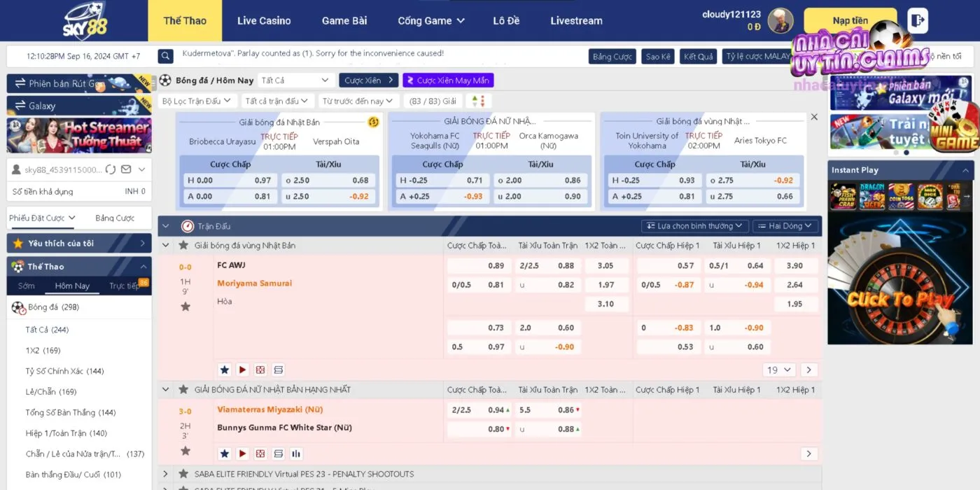Viewport: 980px width, 490px height.
Task: Open the Bộ Lọc Trận Đấu dropdown
Action: [x=196, y=101]
